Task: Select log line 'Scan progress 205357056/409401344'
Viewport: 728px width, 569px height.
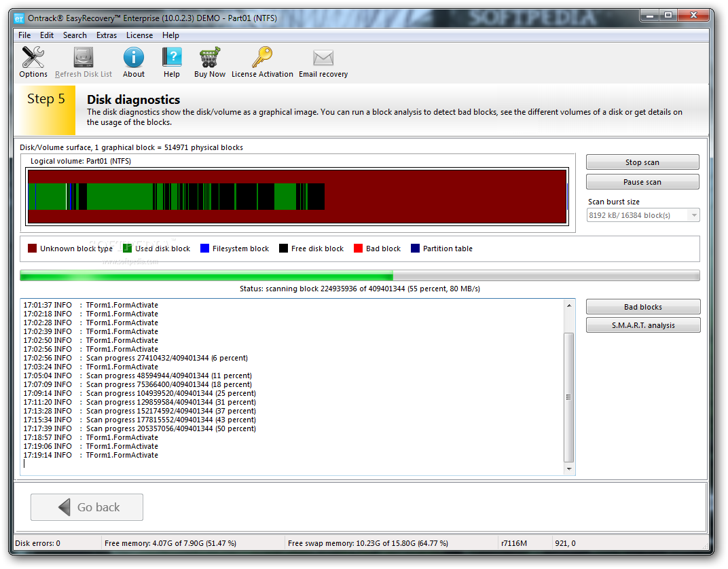Action: coord(140,428)
